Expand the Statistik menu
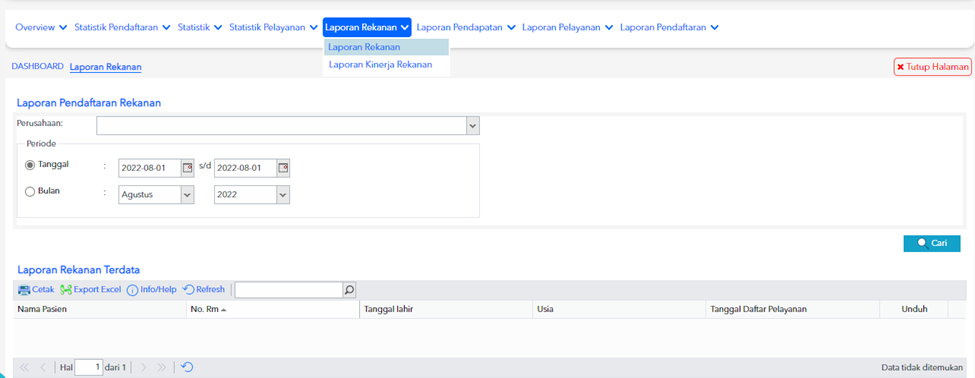Screen dimensions: 975x378 click(x=200, y=27)
